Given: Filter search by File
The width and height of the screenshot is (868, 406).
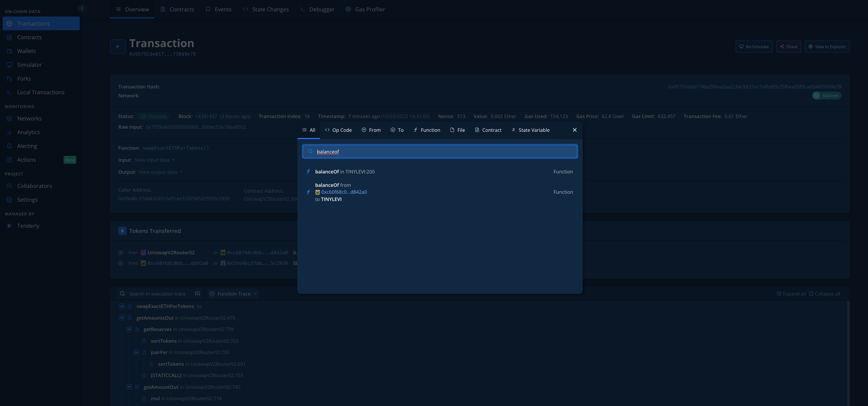Looking at the screenshot, I should point(458,130).
